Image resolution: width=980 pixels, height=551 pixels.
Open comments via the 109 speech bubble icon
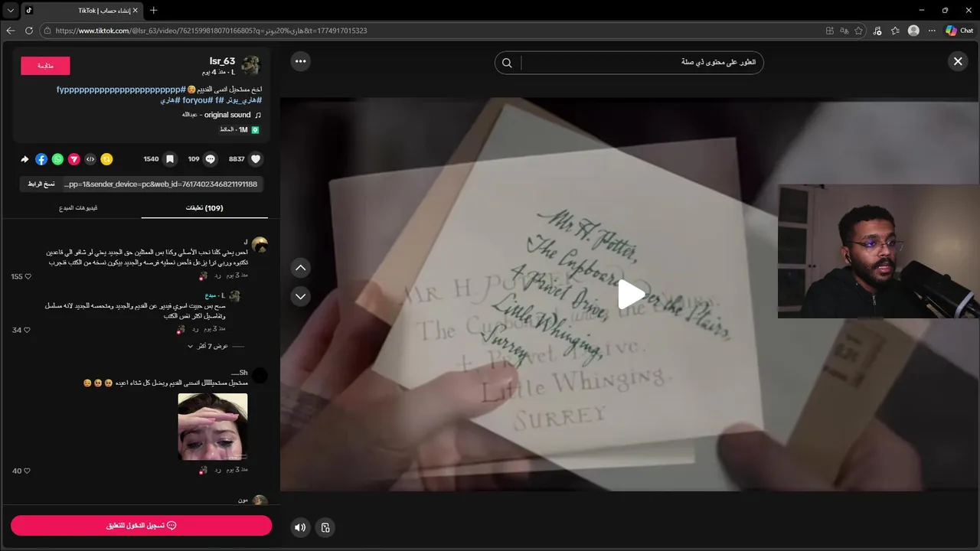(x=211, y=159)
